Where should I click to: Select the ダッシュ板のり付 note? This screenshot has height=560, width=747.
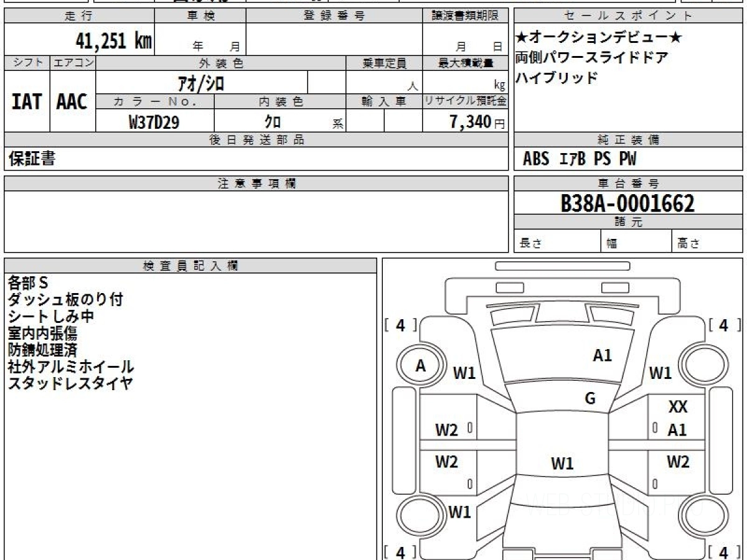(65, 300)
